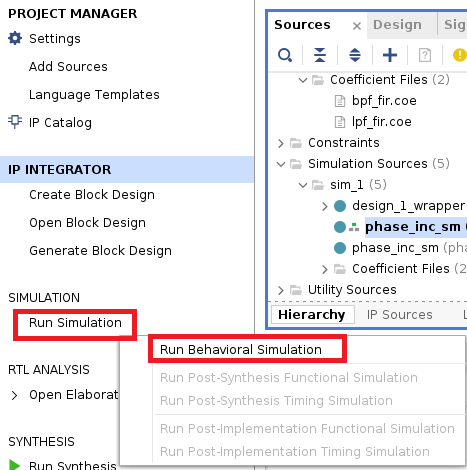This screenshot has width=467, height=470.
Task: Switch to the Design tab
Action: pos(397,25)
